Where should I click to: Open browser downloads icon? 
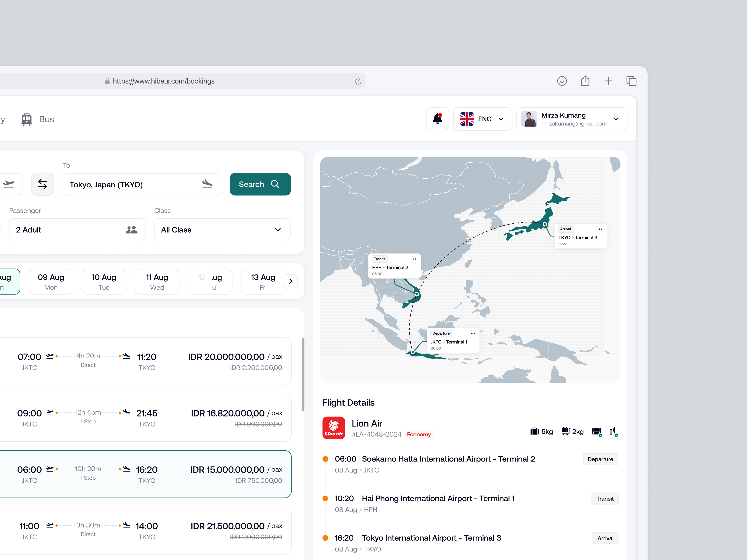[562, 81]
